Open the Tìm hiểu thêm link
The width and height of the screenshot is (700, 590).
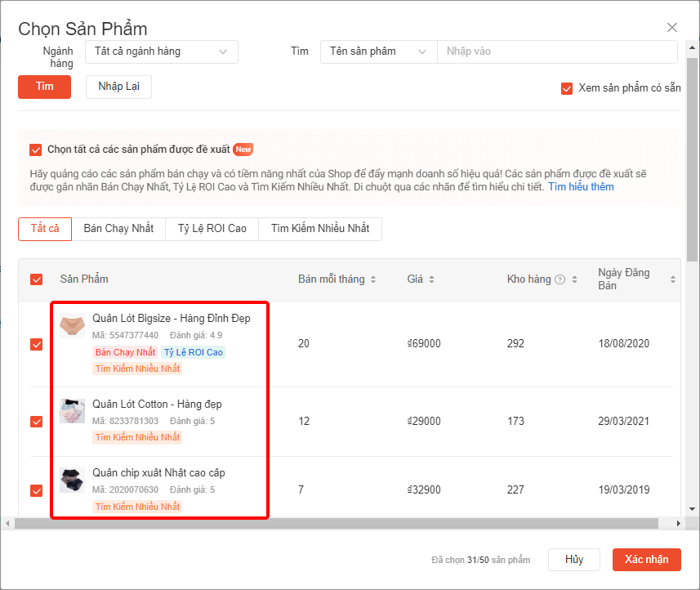coord(581,187)
